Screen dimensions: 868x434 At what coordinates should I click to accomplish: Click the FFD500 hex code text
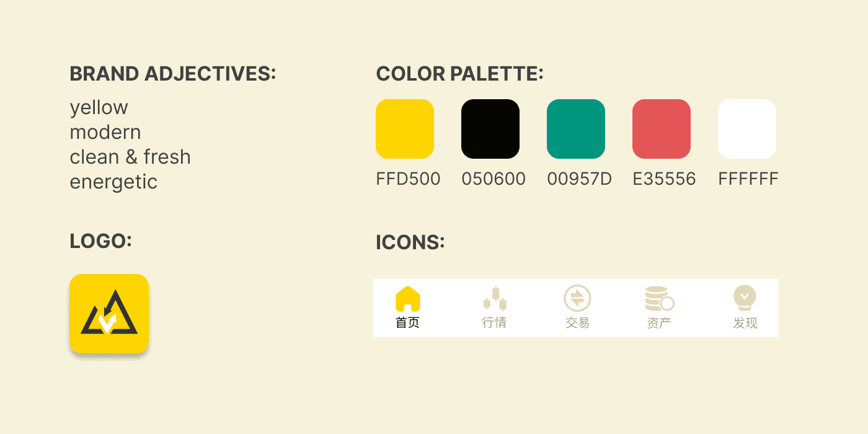pyautogui.click(x=408, y=179)
